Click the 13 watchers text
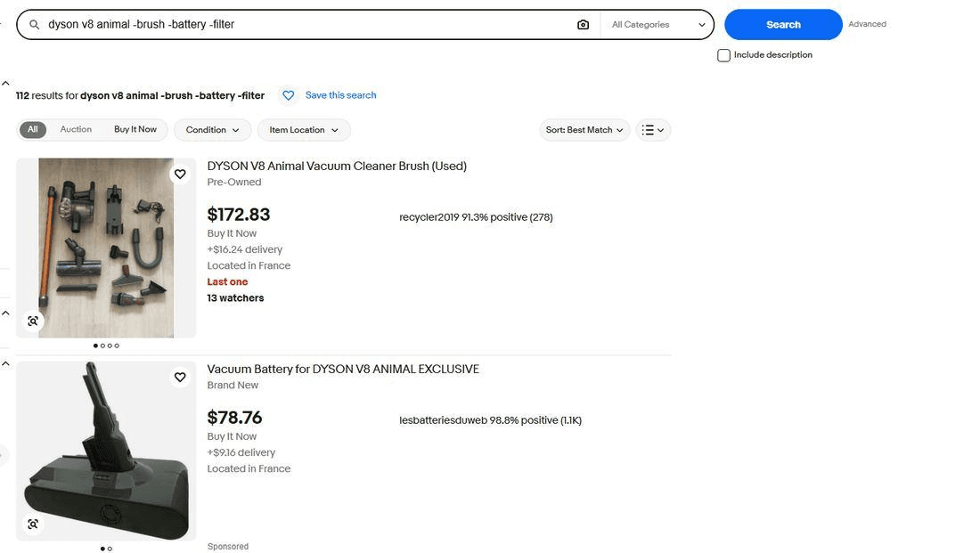This screenshot has height=553, width=980. [x=235, y=298]
